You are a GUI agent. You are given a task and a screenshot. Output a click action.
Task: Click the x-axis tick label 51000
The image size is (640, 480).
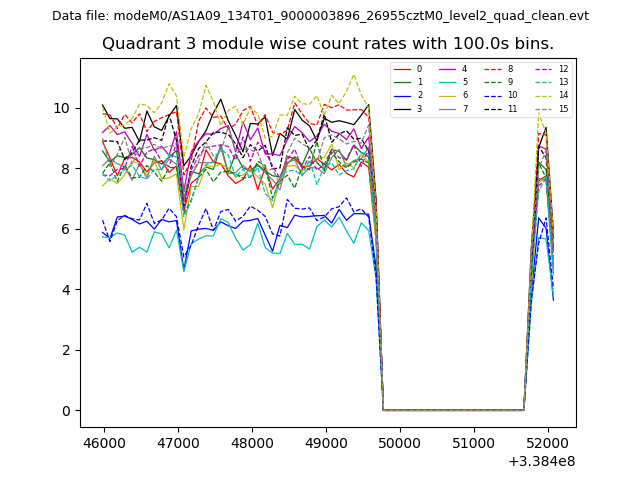coord(474,442)
